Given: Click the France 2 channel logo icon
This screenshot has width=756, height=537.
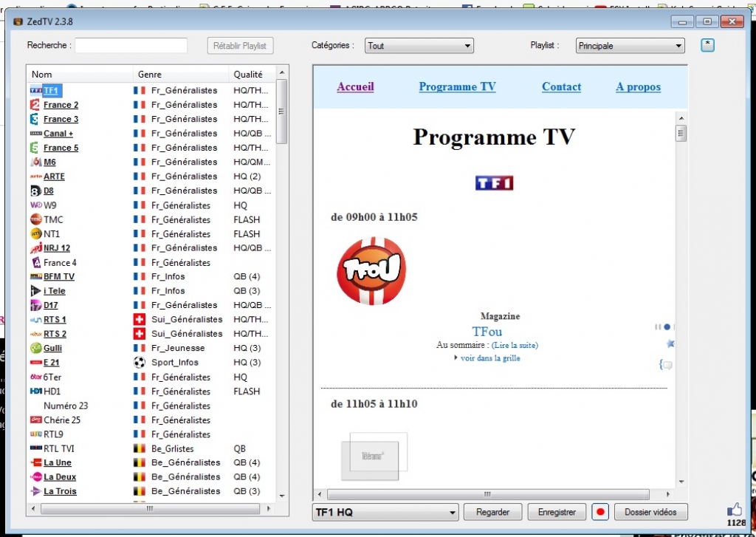Looking at the screenshot, I should (x=35, y=105).
